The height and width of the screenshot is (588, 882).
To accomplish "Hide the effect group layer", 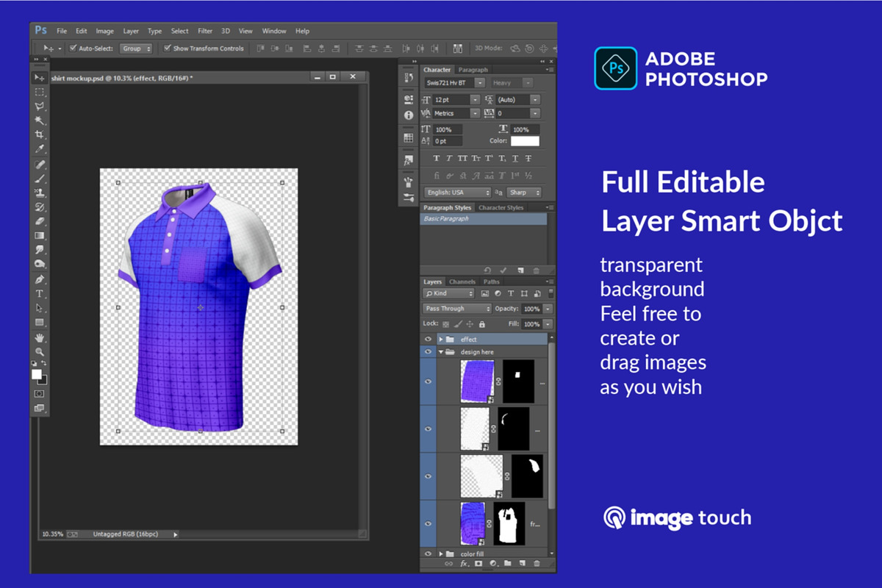I will point(428,339).
